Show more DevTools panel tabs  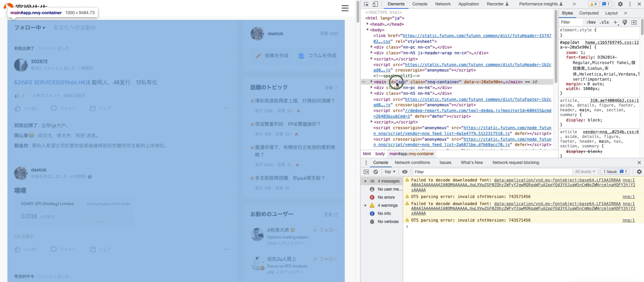[574, 4]
